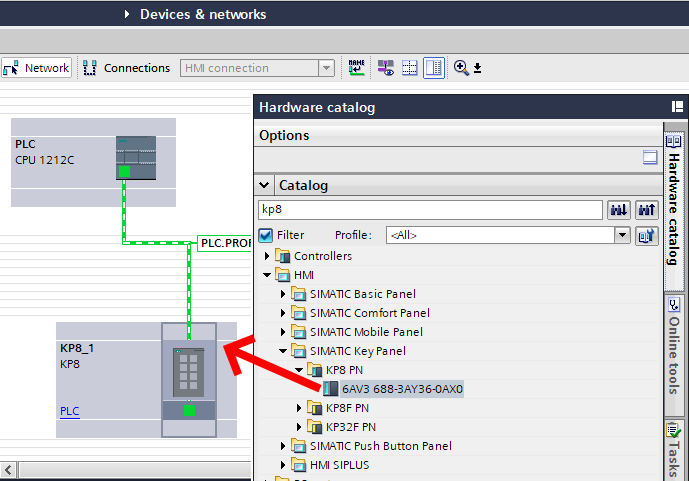Click the Connections toolbar button
Screen dimensions: 689x481
click(x=126, y=68)
